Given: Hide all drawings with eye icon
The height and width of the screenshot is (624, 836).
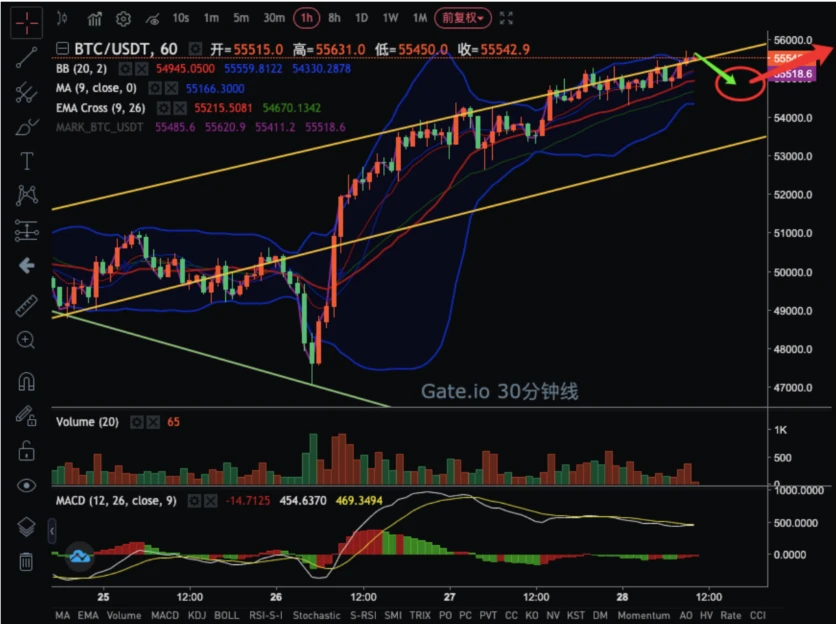Looking at the screenshot, I should tap(27, 486).
